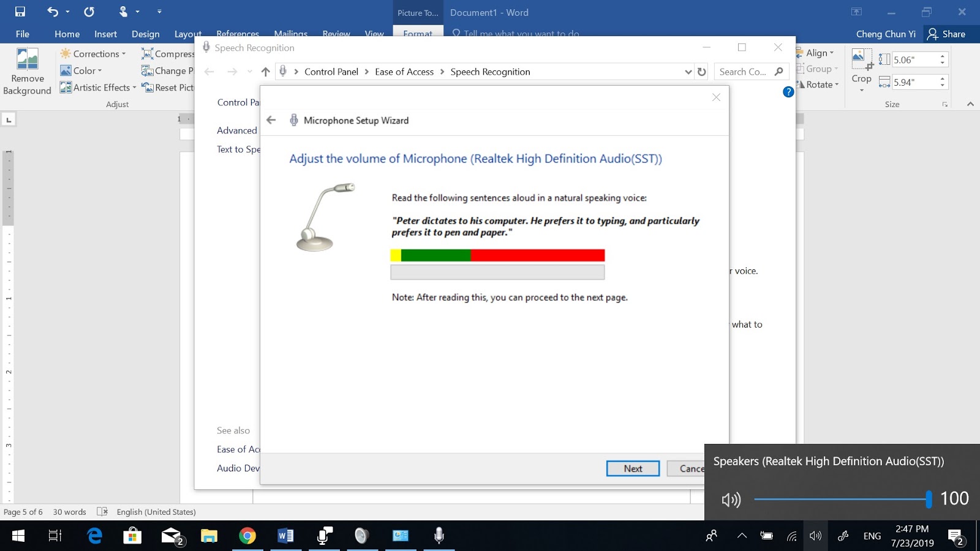The height and width of the screenshot is (551, 980).
Task: Adjust the speaker volume slider handle
Action: pos(929,499)
